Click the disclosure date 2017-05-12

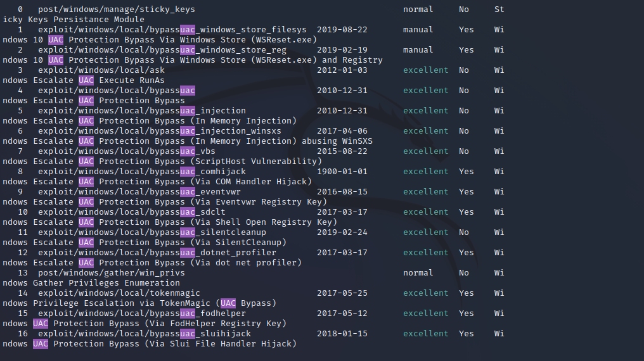[342, 313]
